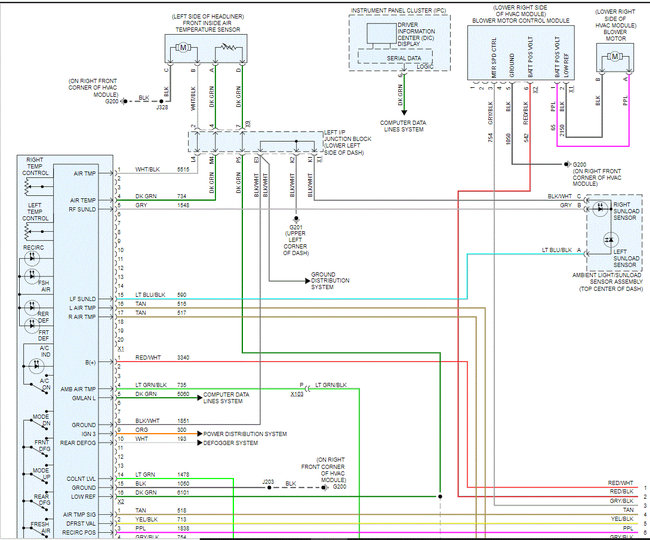Click the "TAN 518" wire label

[x=161, y=510]
